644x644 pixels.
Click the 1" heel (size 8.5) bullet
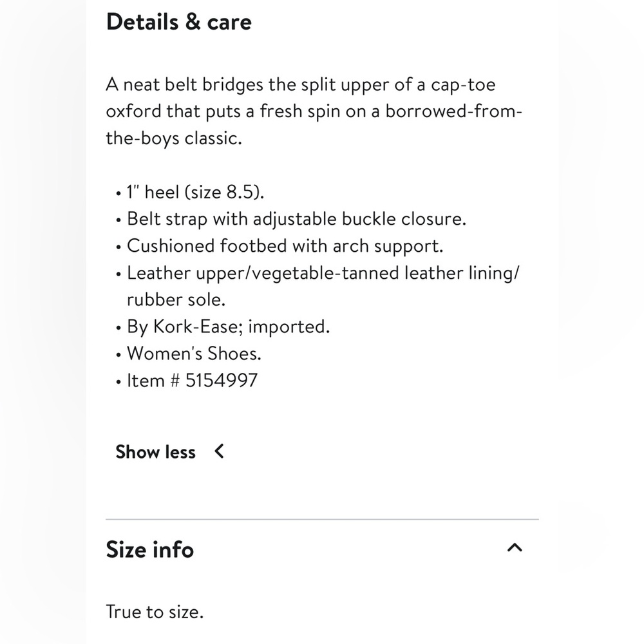196,192
